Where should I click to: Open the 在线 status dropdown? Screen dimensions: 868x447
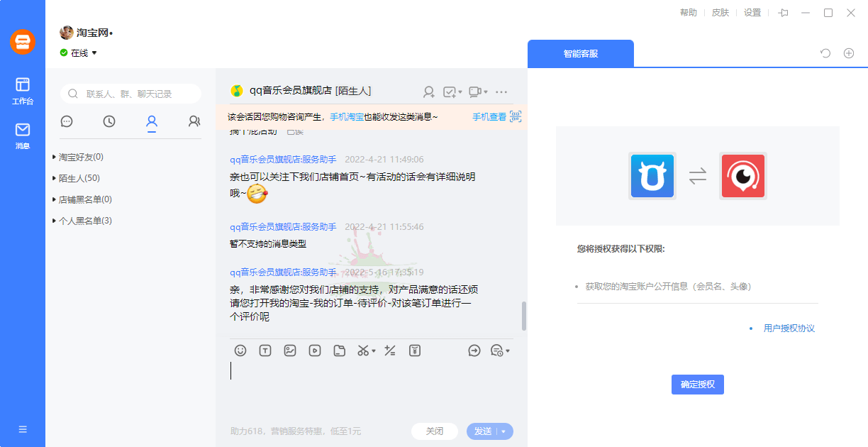[x=78, y=53]
